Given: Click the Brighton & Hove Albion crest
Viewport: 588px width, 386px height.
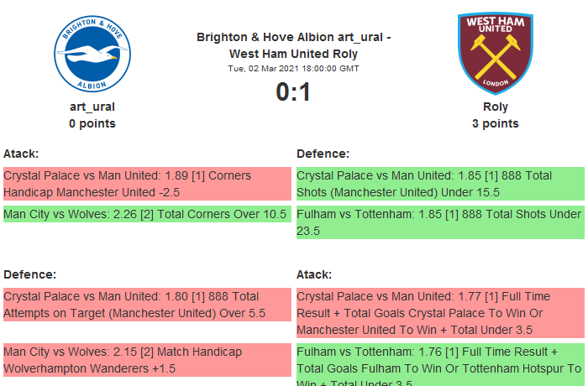Looking at the screenshot, I should tap(92, 54).
